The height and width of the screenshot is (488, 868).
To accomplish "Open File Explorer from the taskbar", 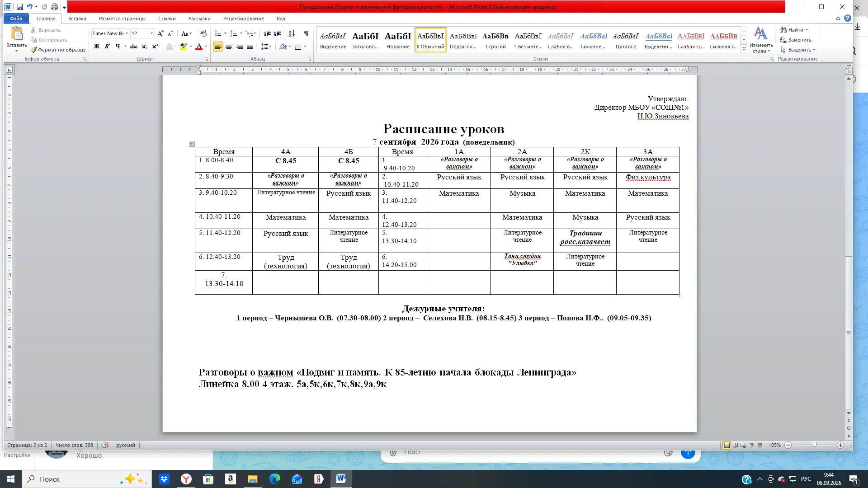I will pyautogui.click(x=252, y=479).
